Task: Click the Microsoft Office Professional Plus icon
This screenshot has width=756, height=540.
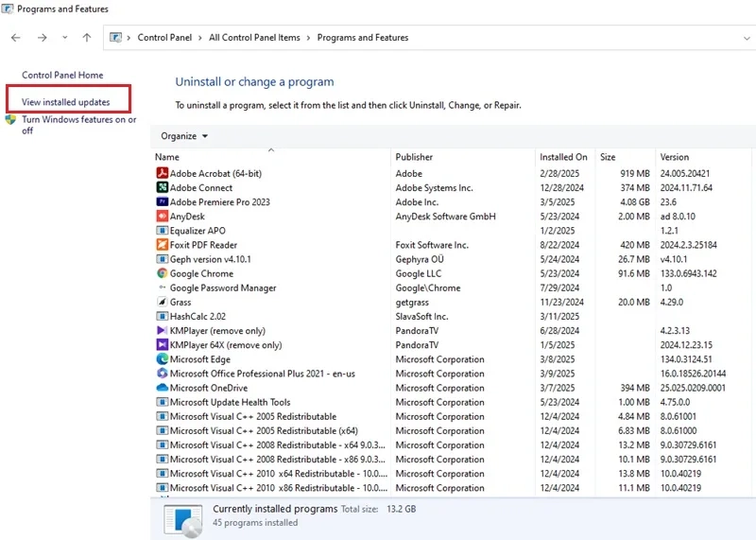Action: point(162,373)
